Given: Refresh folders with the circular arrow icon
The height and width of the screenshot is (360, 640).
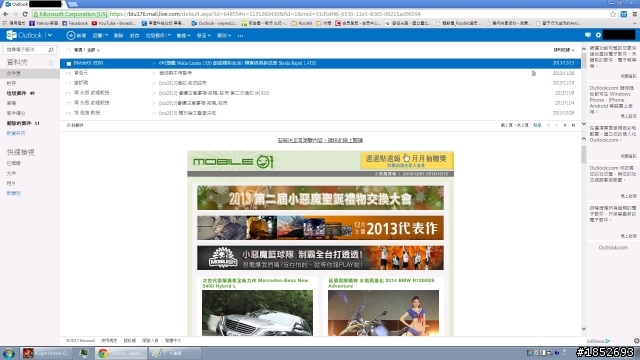Looking at the screenshot, I should pos(51,63).
